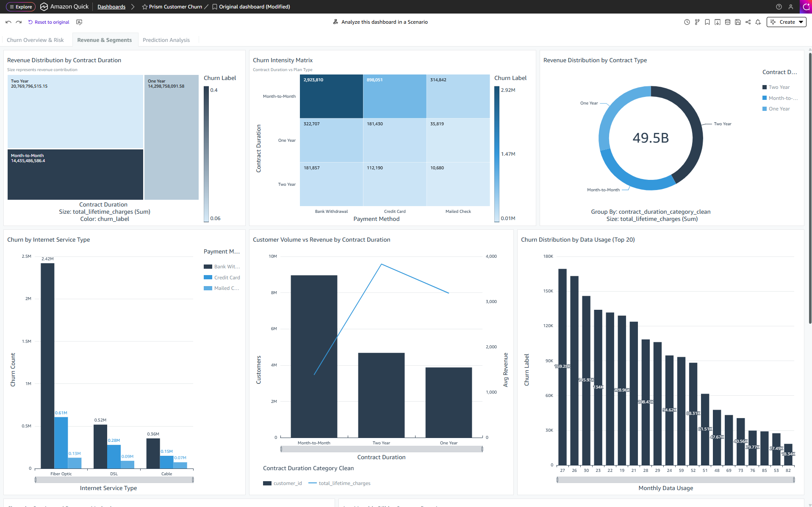Viewport: 812px width, 507px height.
Task: Open Churn Overview & Risk tab
Action: click(35, 40)
